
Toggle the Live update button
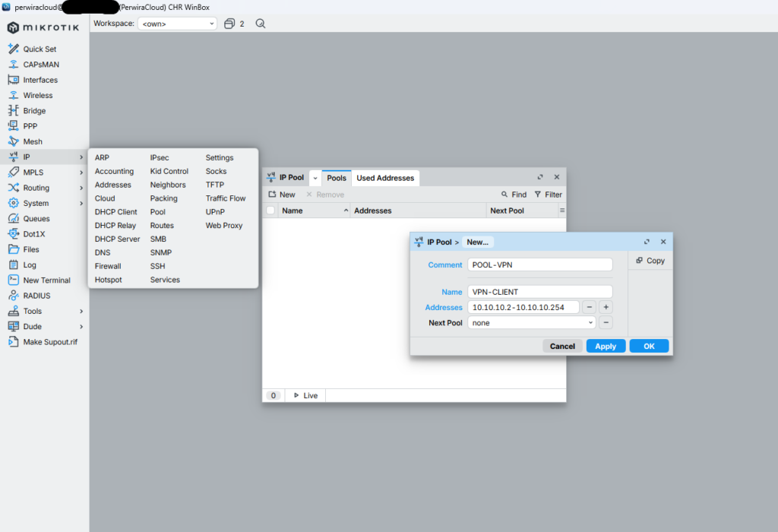pyautogui.click(x=305, y=395)
